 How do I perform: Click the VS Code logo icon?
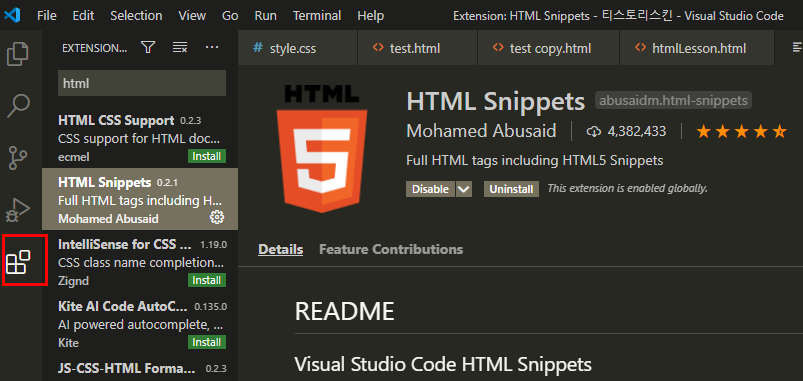pyautogui.click(x=11, y=15)
